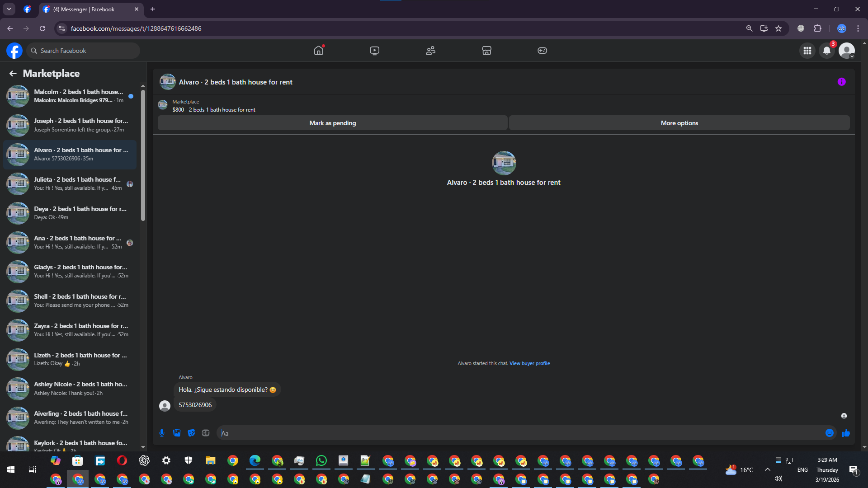Viewport: 868px width, 488px height.
Task: Focus the Aa message input field
Action: [x=520, y=433]
